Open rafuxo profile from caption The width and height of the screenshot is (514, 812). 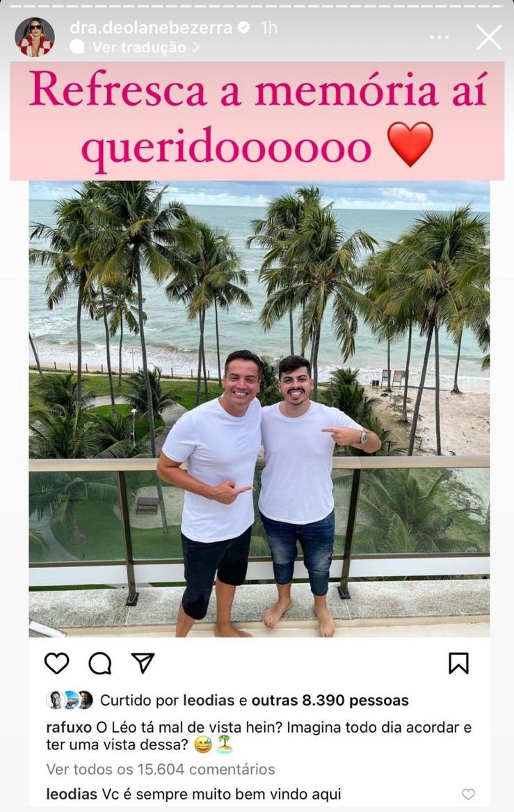69,728
